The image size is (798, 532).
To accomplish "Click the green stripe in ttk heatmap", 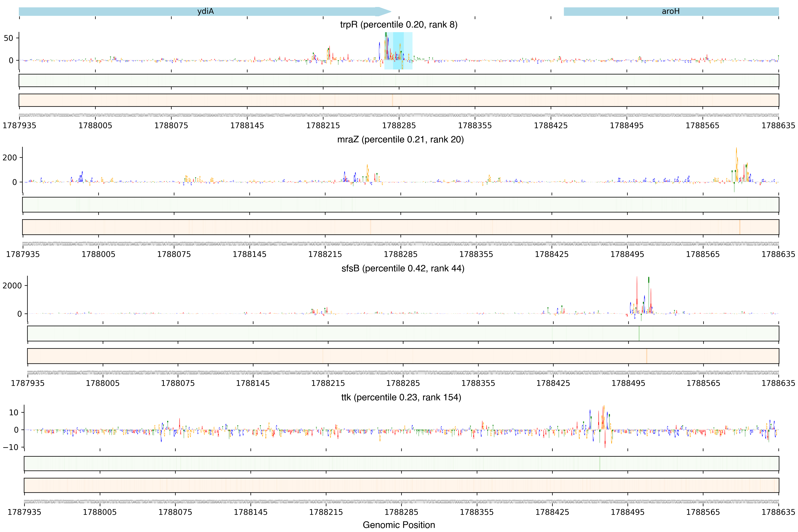I will tap(600, 463).
